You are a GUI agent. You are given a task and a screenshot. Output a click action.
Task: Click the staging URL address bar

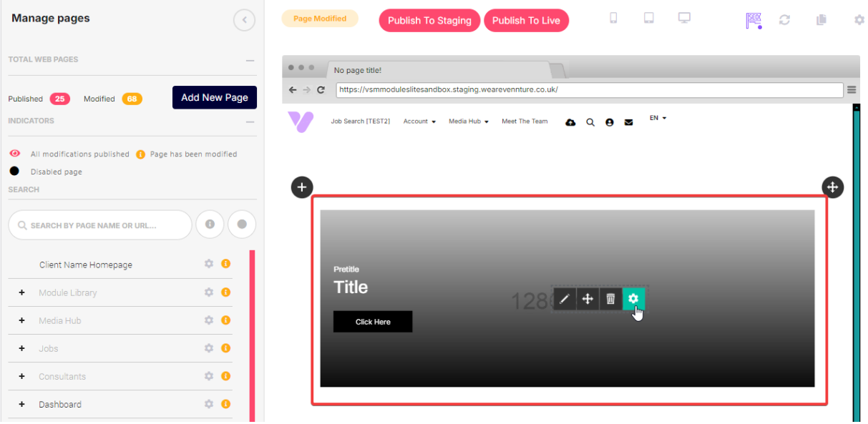pyautogui.click(x=589, y=90)
